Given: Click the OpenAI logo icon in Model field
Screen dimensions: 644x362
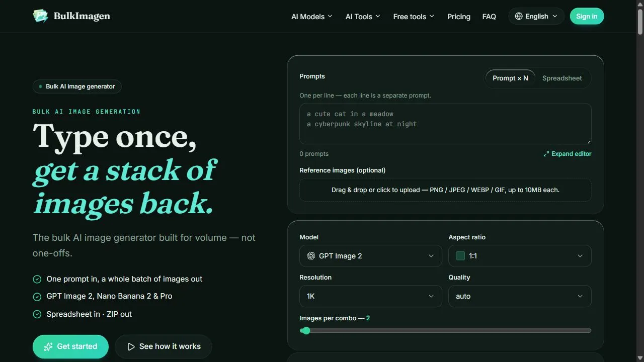Looking at the screenshot, I should [x=311, y=256].
